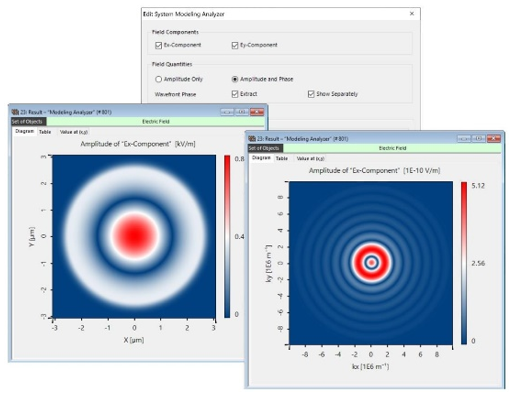Viewport: 511px width, 394px height.
Task: Disable the Show Separately checkbox
Action: 311,94
